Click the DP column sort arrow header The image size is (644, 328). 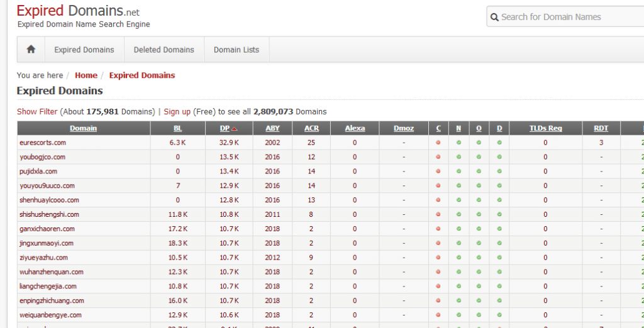coord(228,128)
